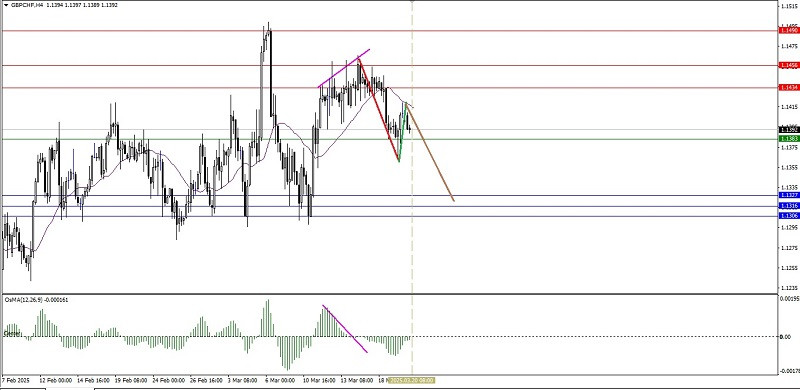Click the blue 1.1306 price level label
The height and width of the screenshot is (390, 800).
coord(789,216)
